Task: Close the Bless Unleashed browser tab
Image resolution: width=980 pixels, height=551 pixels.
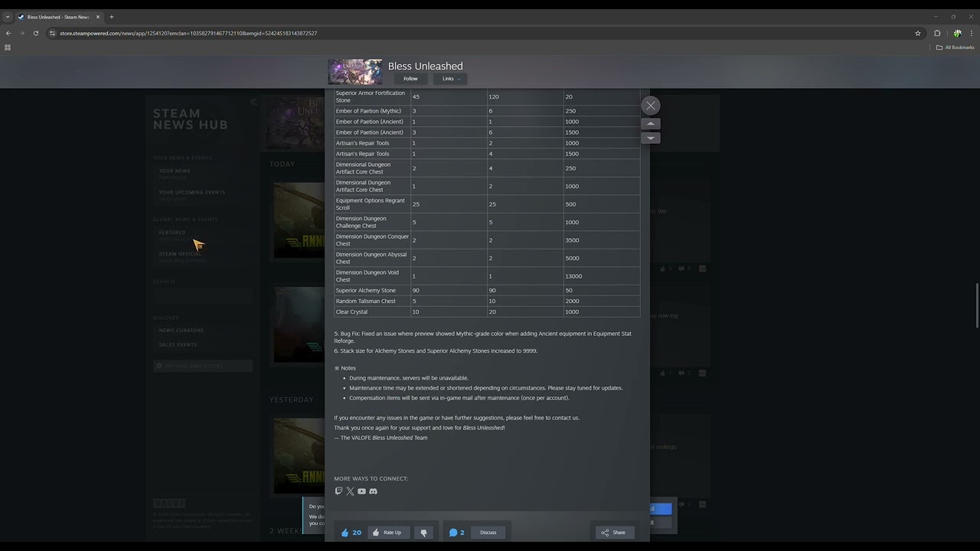Action: tap(98, 17)
